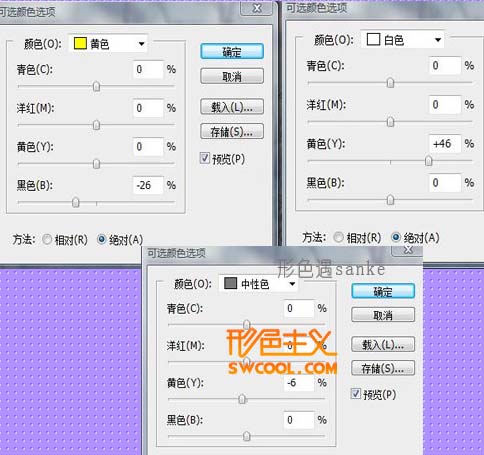
Task: Click 取消 button in neutral dialog
Action: coord(383,315)
